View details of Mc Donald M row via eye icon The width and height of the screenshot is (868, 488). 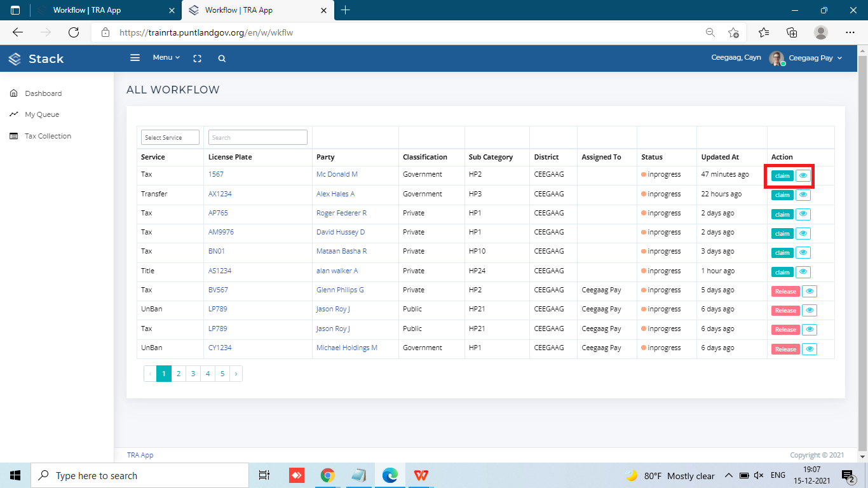click(803, 175)
